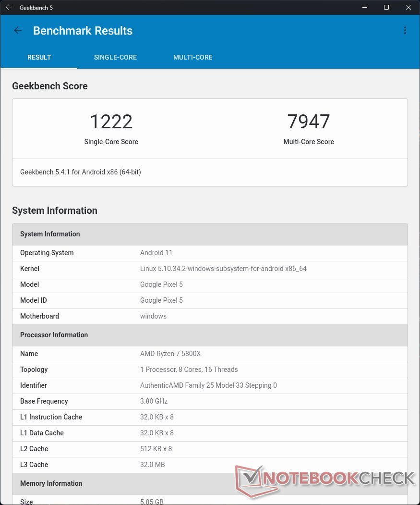Viewport: 420px width, 505px height.
Task: Close the Geekbench 5 window
Action: [x=408, y=7]
